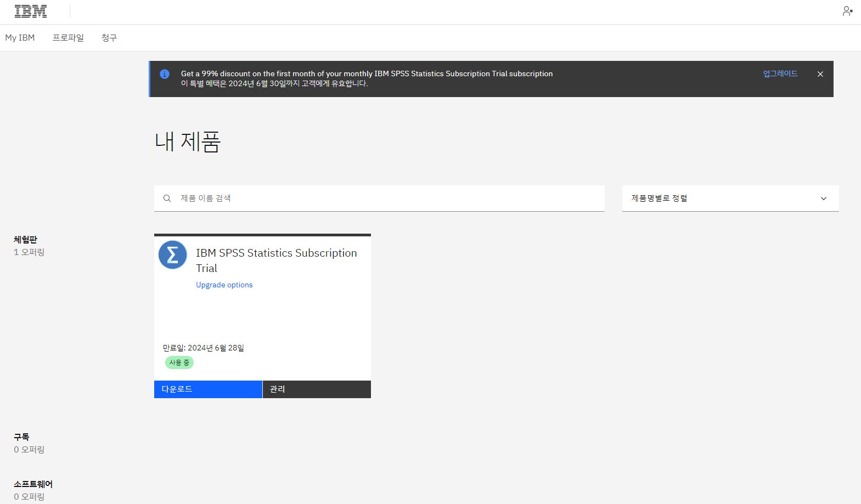
Task: Click the blue info icon in banner
Action: coord(165,74)
